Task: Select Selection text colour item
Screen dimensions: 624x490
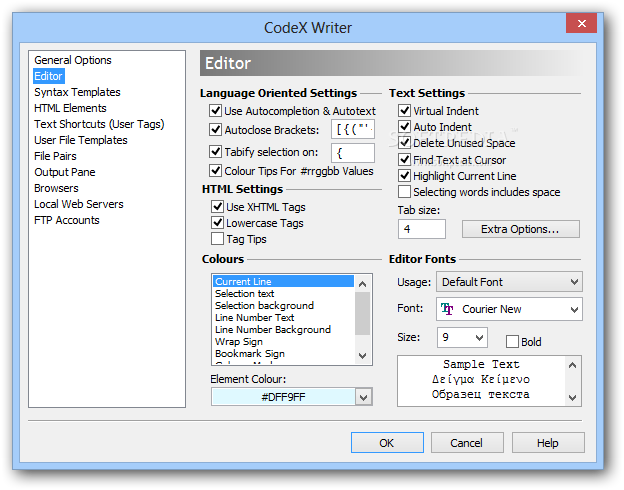Action: coord(283,293)
